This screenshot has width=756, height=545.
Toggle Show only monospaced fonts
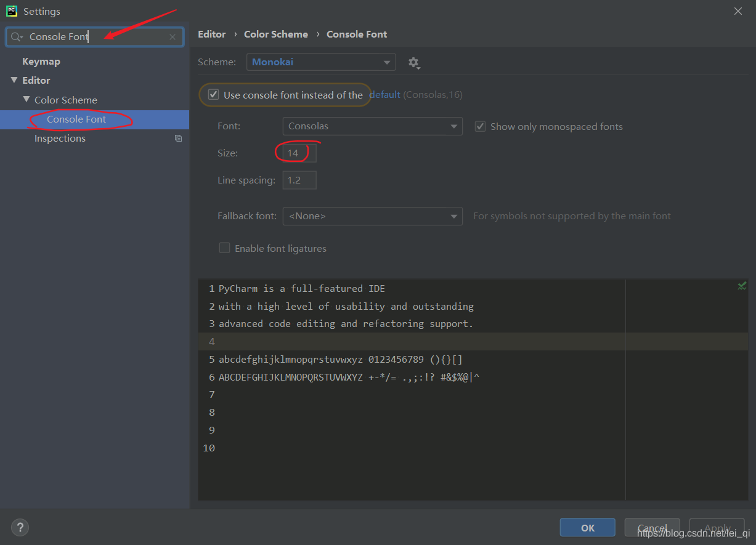[x=480, y=126]
